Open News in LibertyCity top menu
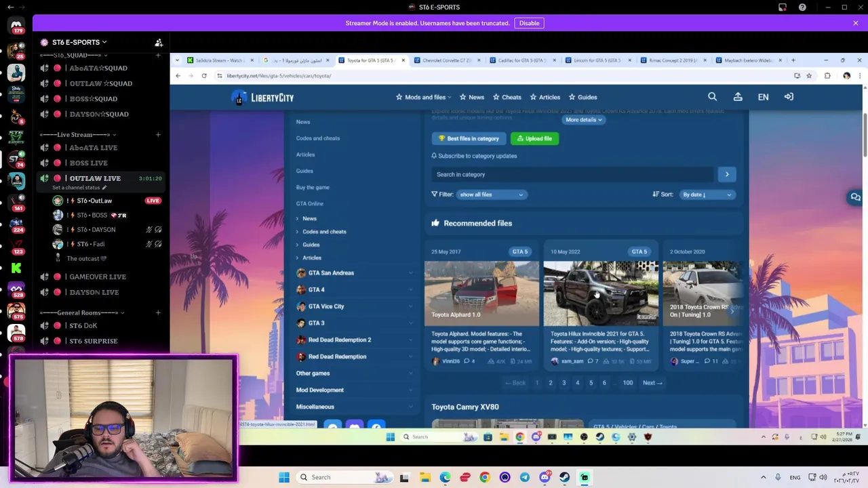868x488 pixels. [x=472, y=97]
